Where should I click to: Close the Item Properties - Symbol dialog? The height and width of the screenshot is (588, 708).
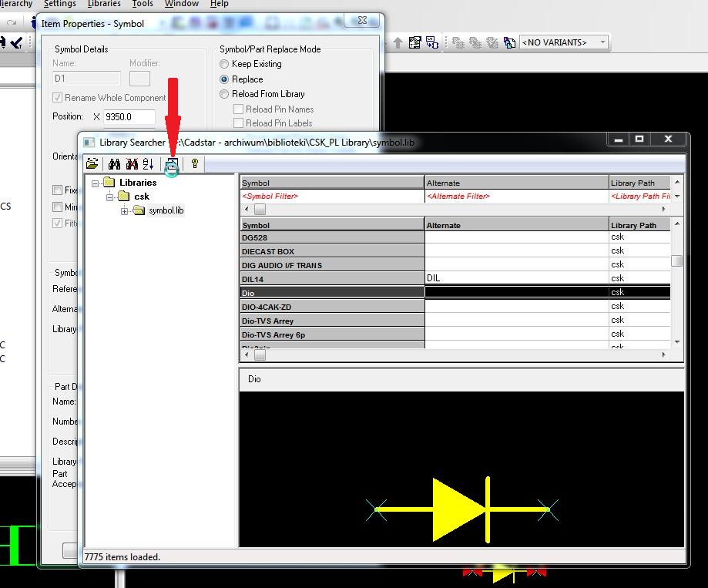click(362, 20)
